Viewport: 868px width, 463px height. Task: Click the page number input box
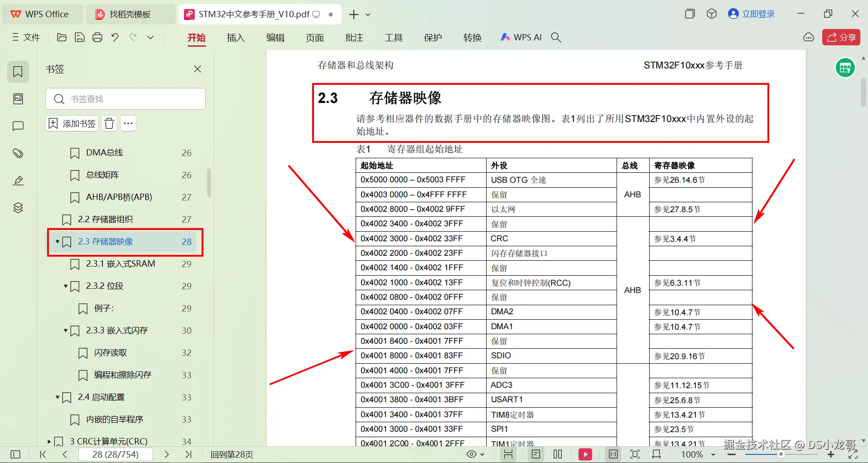116,454
